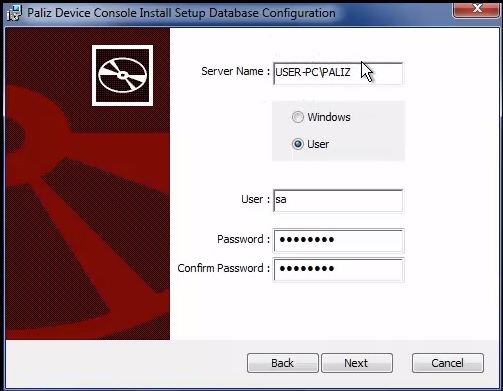Click the 'Confirm Password :' label

[223, 268]
